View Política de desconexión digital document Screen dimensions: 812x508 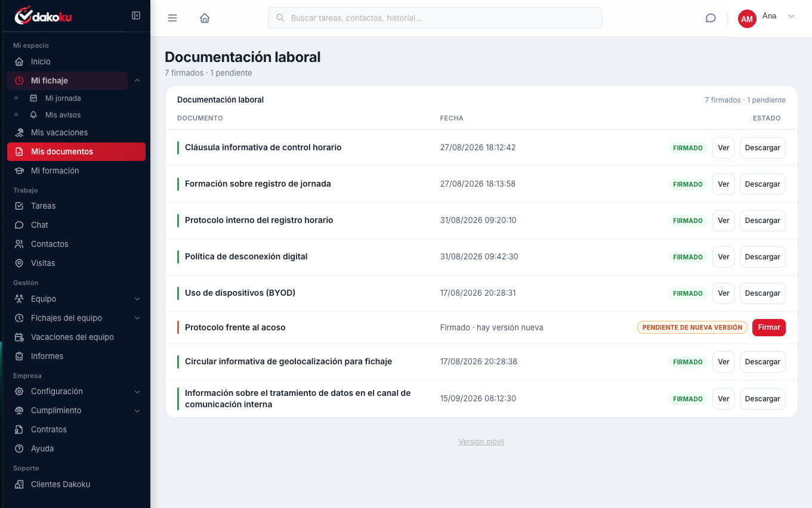(x=724, y=257)
